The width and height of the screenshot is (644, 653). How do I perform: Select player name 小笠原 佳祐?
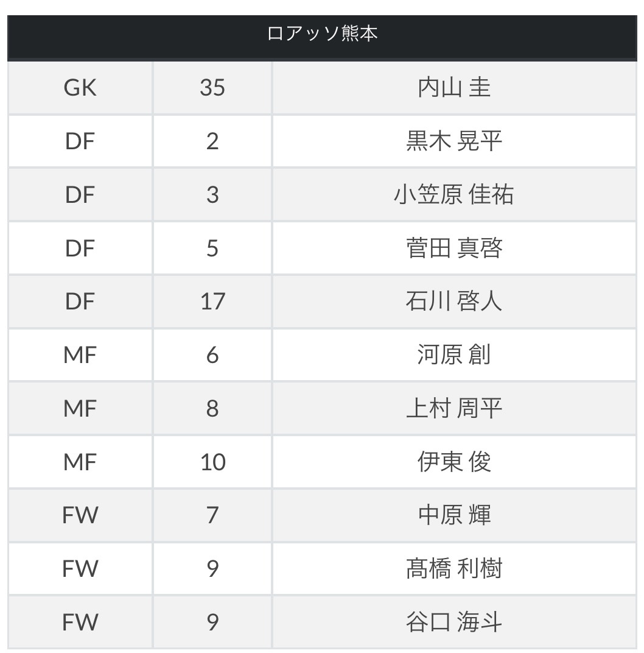454,194
